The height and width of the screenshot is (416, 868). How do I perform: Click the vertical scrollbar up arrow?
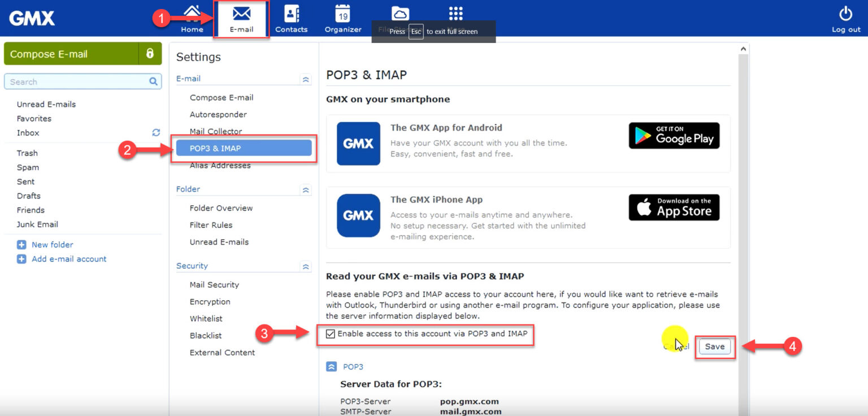[743, 47]
